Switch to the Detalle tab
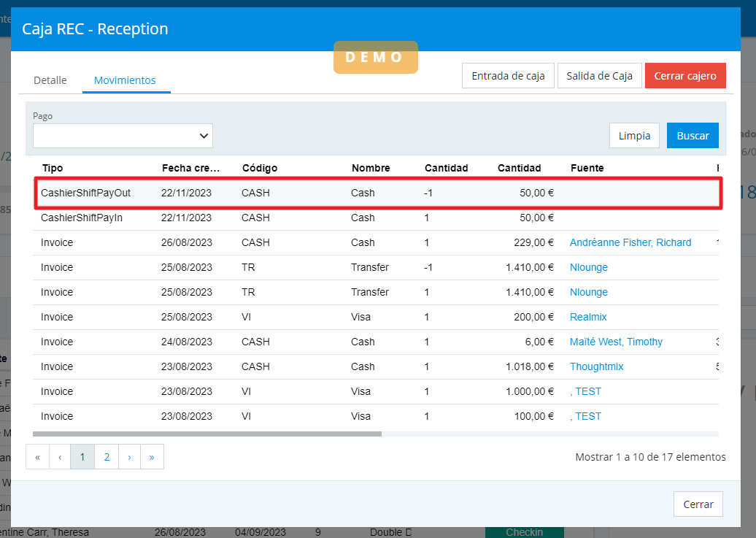756x538 pixels. 50,80
